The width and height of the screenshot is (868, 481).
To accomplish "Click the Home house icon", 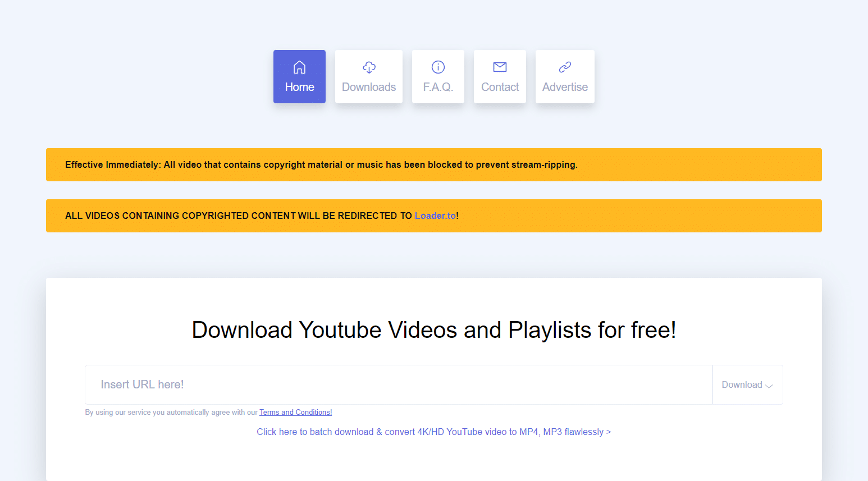I will click(299, 67).
